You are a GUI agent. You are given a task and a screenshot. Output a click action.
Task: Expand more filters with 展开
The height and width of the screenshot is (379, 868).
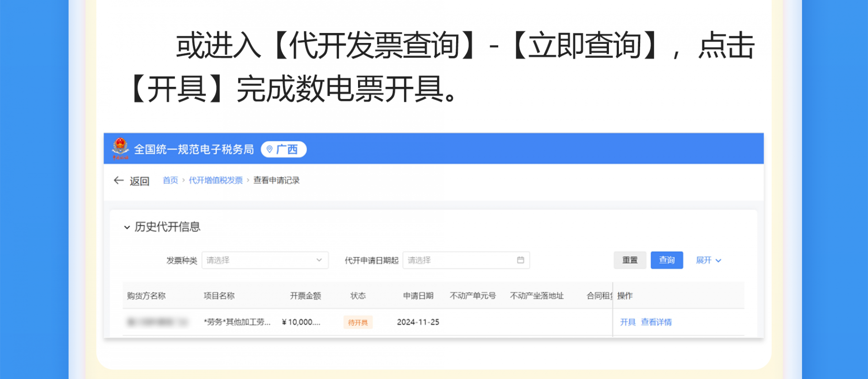pyautogui.click(x=708, y=260)
